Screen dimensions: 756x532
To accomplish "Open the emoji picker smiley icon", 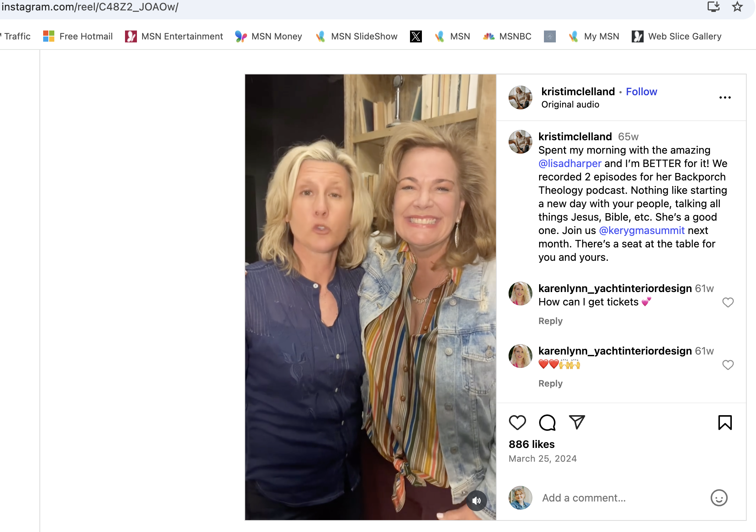I will coord(719,498).
